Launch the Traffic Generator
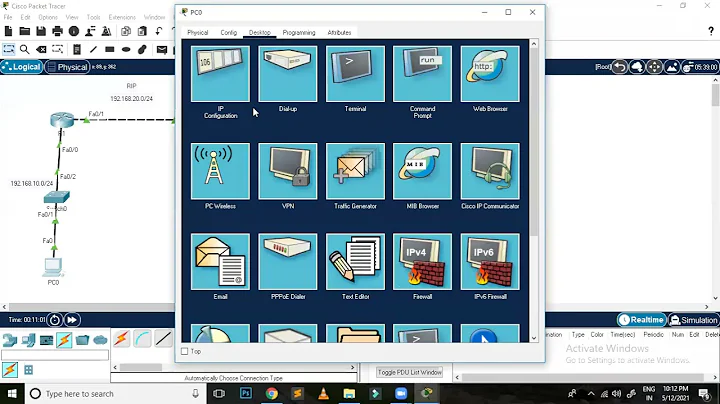 click(x=355, y=171)
